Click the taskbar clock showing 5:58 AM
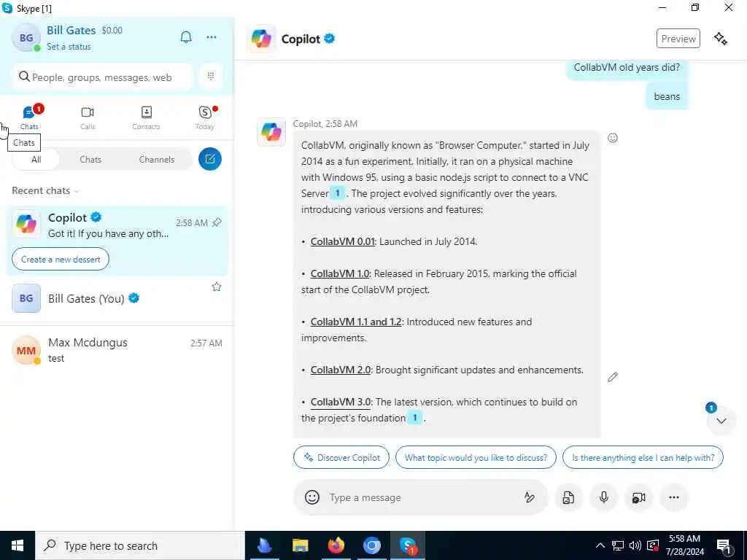The image size is (747, 560). [x=684, y=545]
